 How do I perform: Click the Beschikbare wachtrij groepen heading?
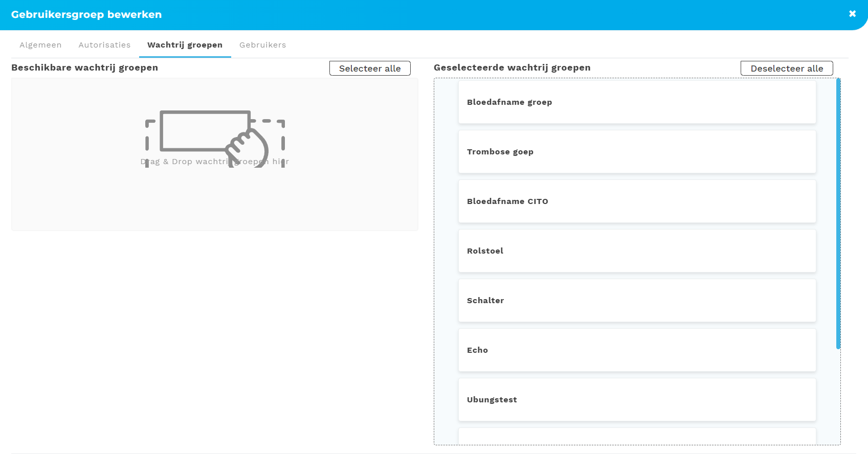click(84, 67)
